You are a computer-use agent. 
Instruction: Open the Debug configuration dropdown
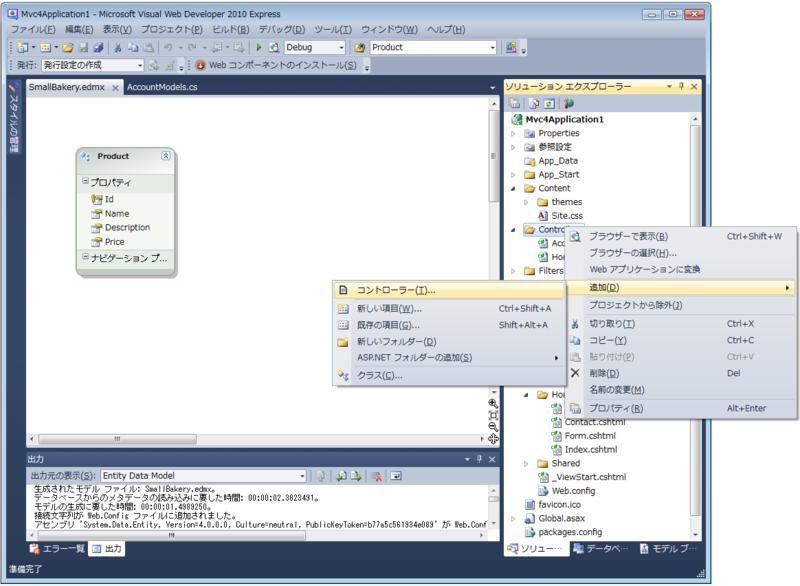(341, 47)
